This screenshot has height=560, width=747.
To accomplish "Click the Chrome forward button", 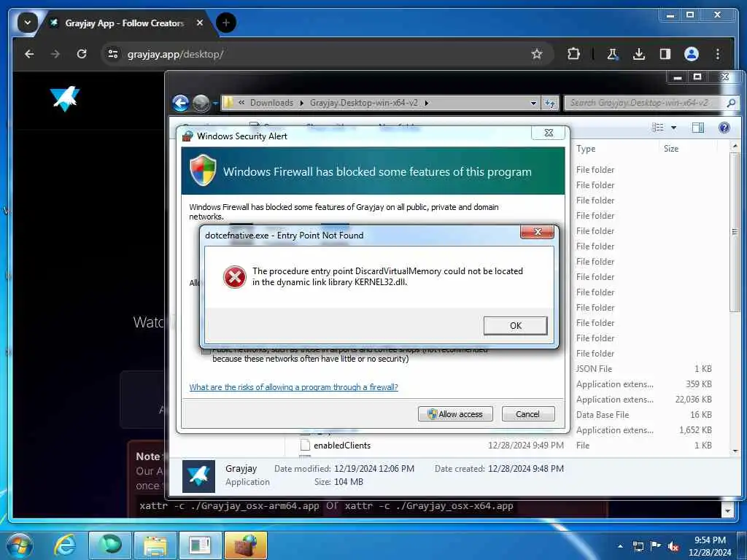I will (55, 54).
